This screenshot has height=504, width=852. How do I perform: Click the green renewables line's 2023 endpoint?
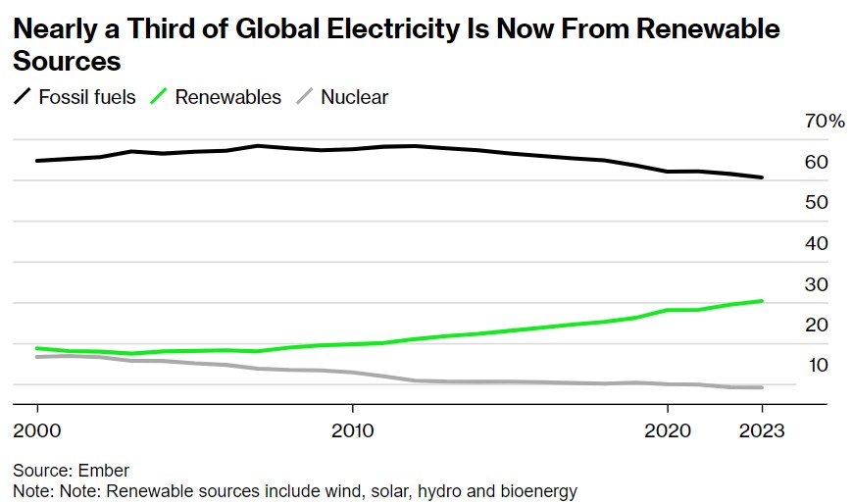coord(762,301)
